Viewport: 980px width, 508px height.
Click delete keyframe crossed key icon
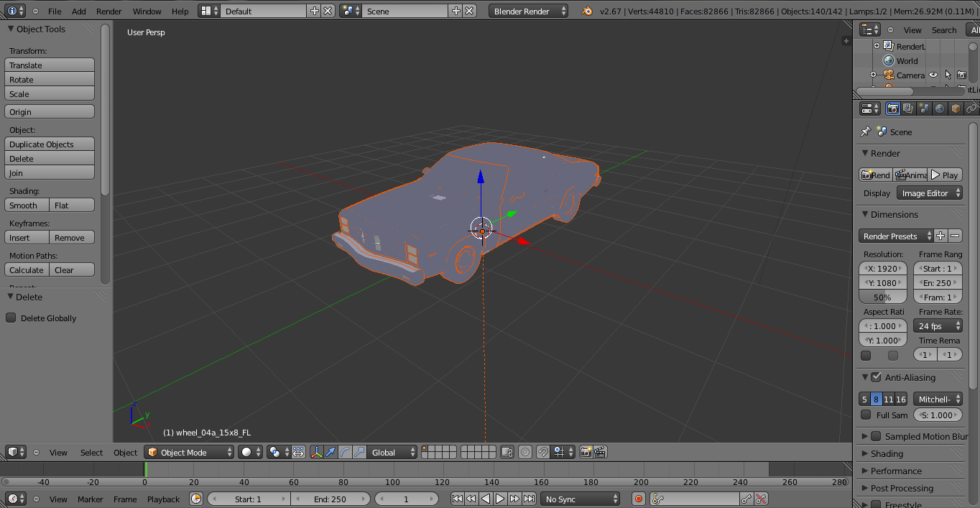pos(762,499)
